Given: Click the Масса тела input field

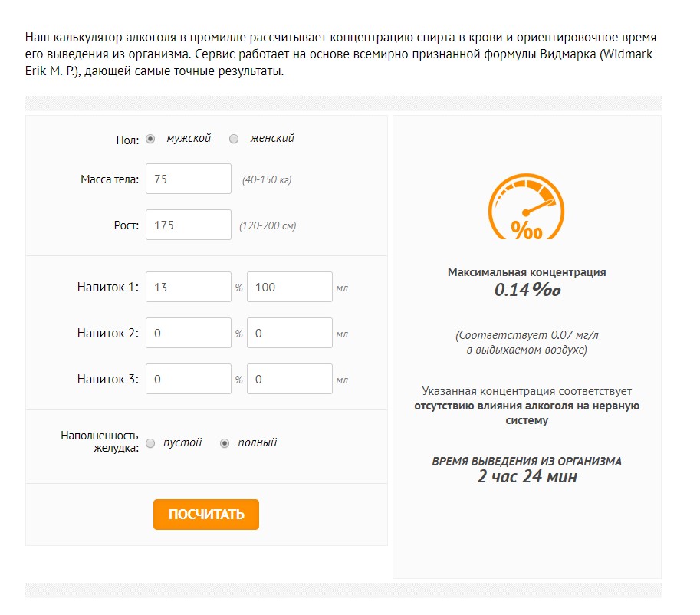Looking at the screenshot, I should tap(189, 179).
